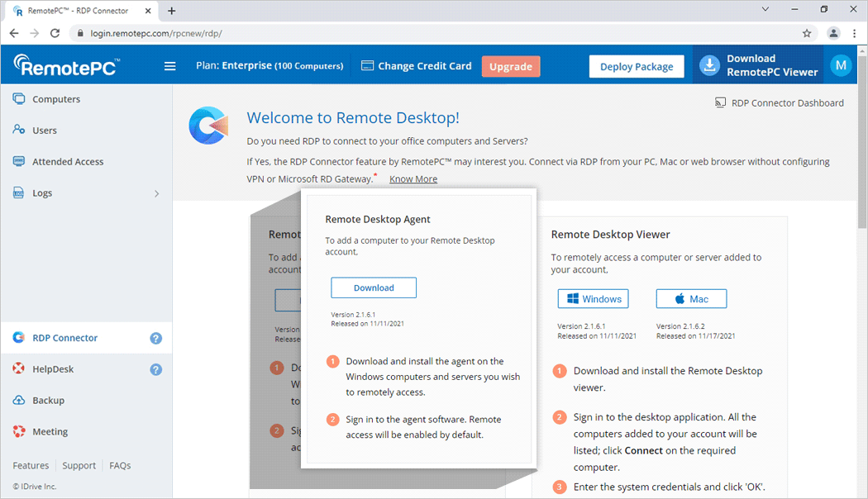Click Download RemotePC Viewer button
Screen dimensions: 868x499
pyautogui.click(x=759, y=66)
